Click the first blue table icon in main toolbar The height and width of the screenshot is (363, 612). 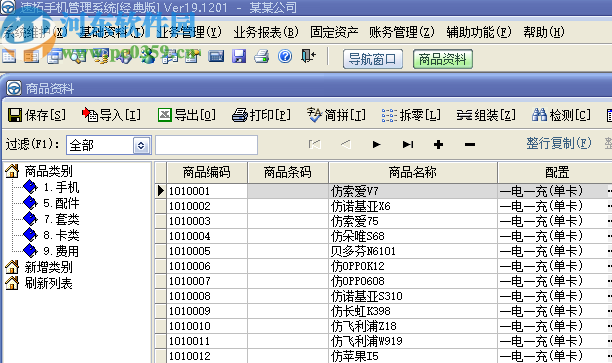pyautogui.click(x=9, y=57)
